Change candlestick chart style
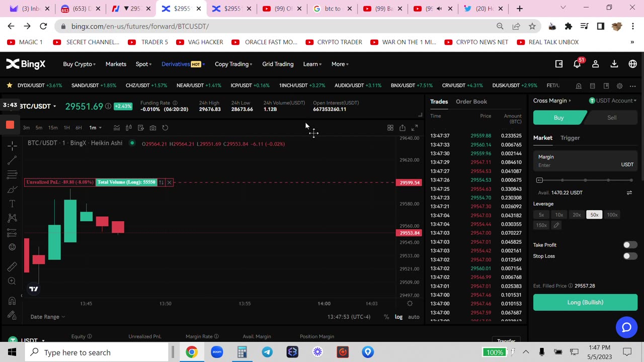This screenshot has width=644, height=362. tap(129, 128)
